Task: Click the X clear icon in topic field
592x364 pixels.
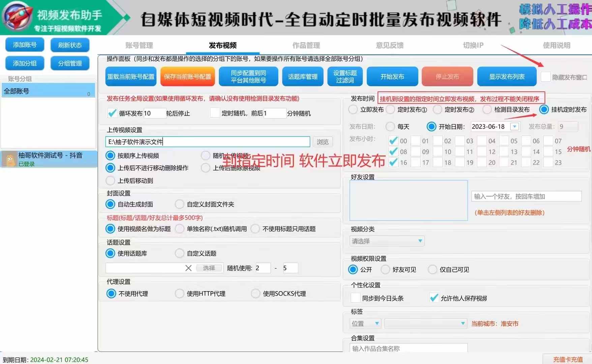Action: (x=188, y=268)
